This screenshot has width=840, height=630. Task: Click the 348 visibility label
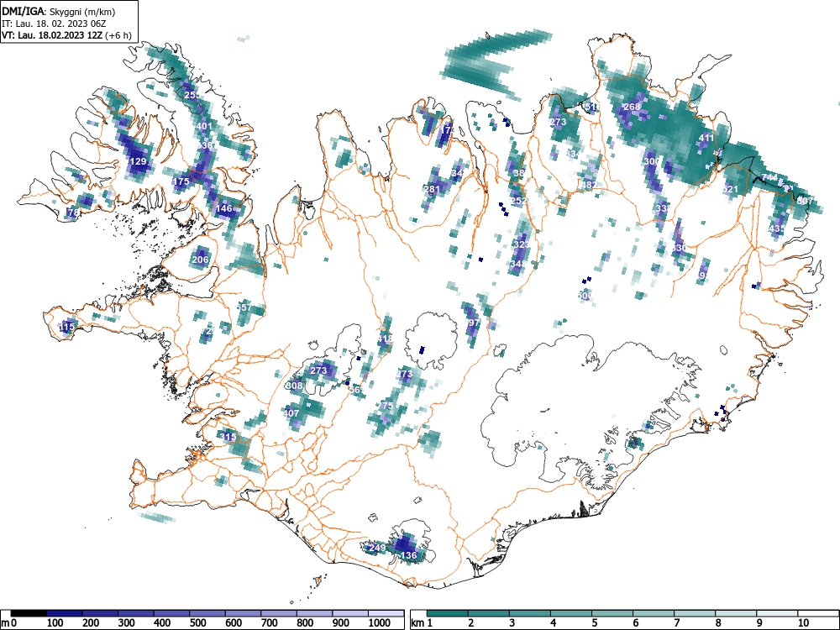click(518, 264)
